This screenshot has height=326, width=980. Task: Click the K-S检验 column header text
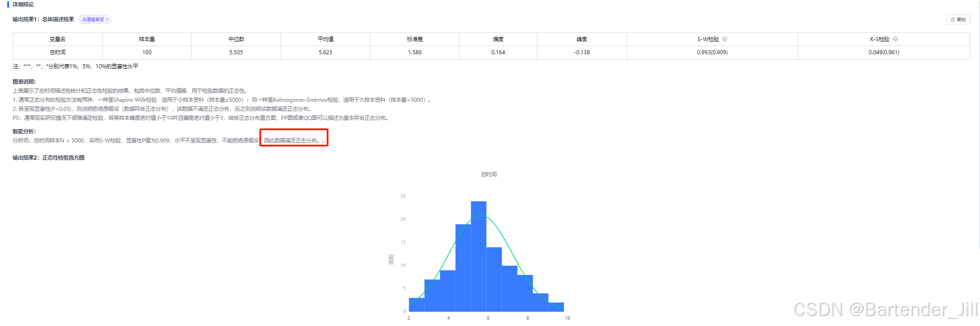(x=879, y=39)
